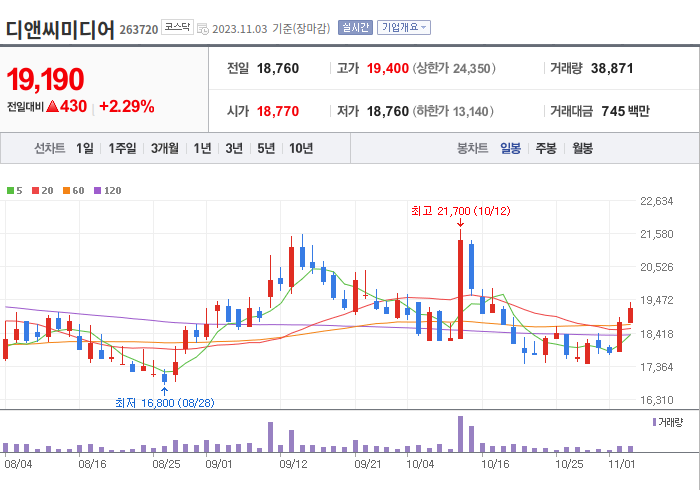This screenshot has width=700, height=490.
Task: Select the 1주일 line chart tab
Action: (x=122, y=148)
